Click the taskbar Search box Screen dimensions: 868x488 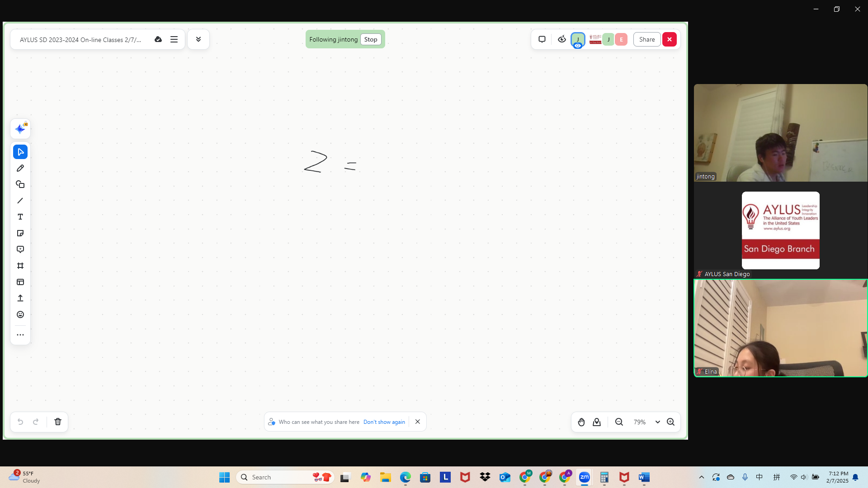[x=285, y=477]
